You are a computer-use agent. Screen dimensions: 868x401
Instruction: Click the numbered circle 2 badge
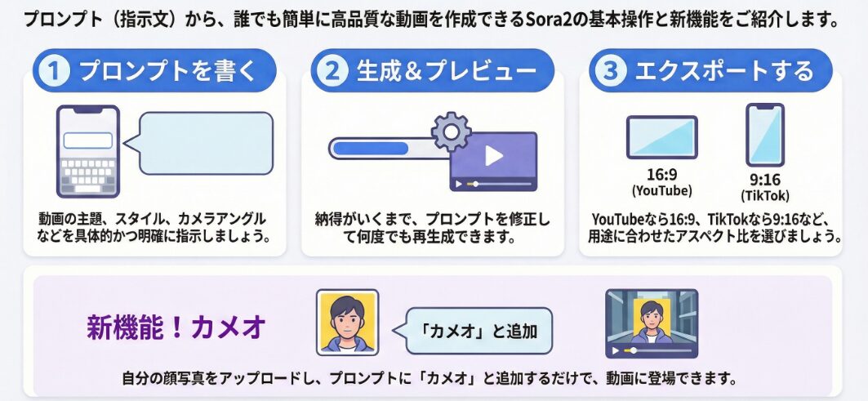[332, 71]
